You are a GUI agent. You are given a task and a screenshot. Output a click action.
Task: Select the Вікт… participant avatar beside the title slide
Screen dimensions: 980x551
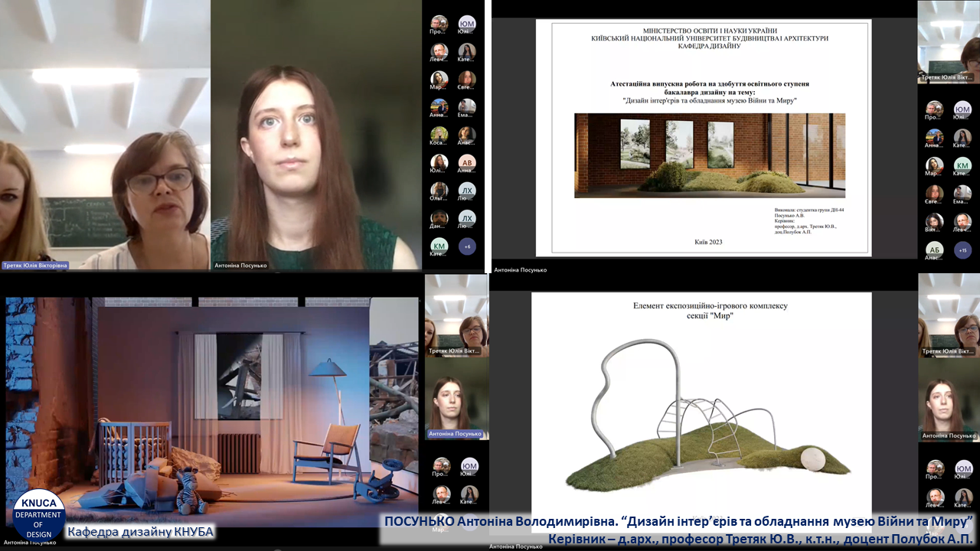click(934, 221)
